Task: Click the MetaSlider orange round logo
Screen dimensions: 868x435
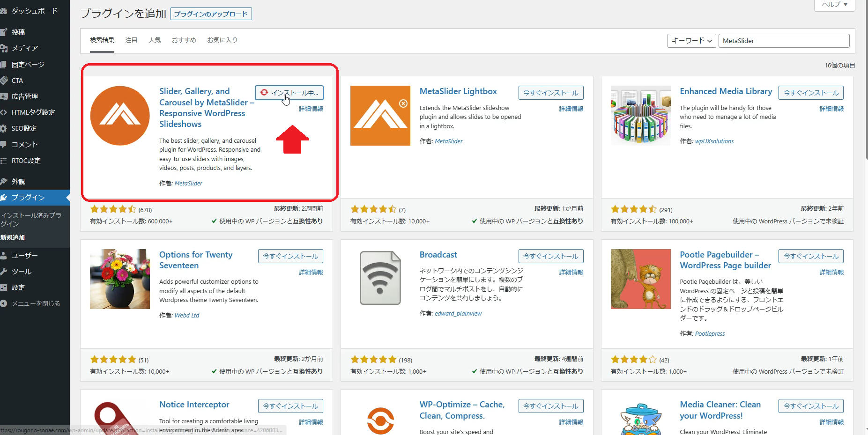Action: click(x=120, y=116)
